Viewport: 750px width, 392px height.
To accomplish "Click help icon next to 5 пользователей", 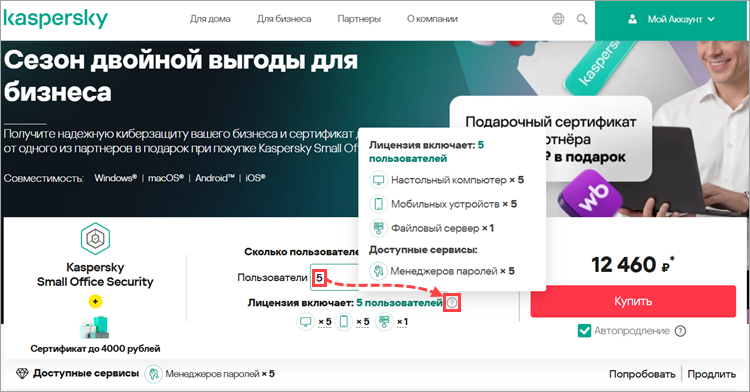I will click(452, 303).
